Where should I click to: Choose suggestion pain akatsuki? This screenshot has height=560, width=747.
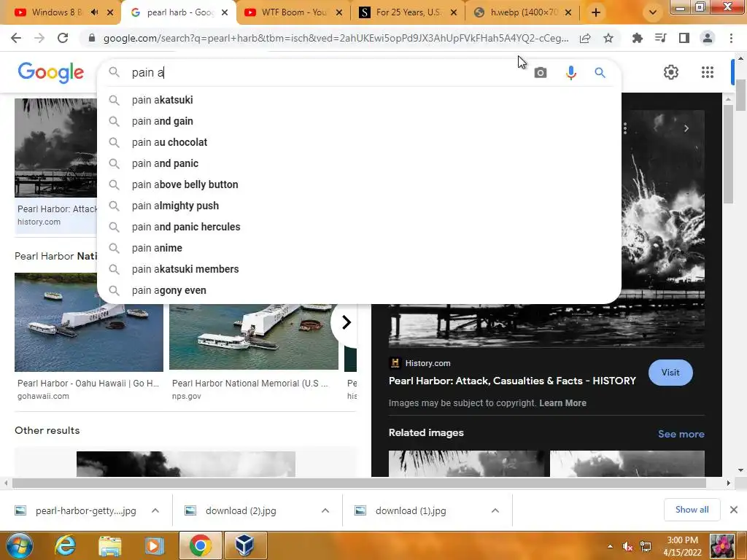pos(359,100)
